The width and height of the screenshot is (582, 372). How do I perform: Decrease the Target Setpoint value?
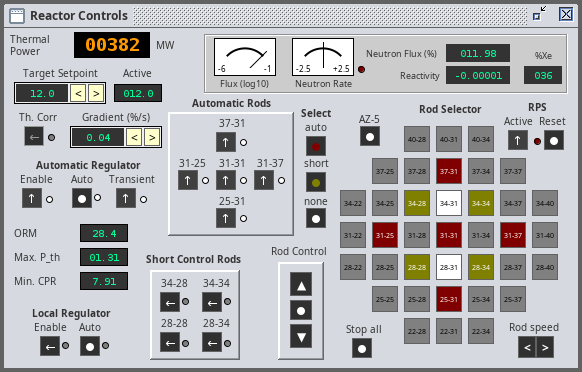click(x=78, y=93)
